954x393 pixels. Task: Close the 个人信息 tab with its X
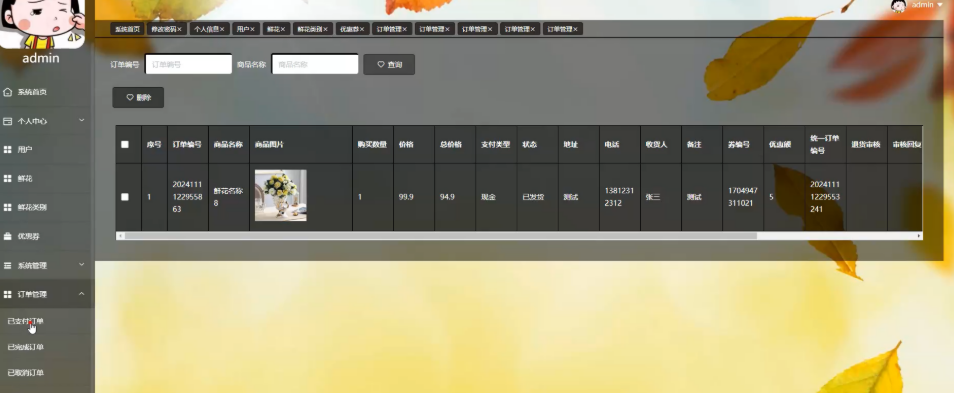click(x=222, y=29)
